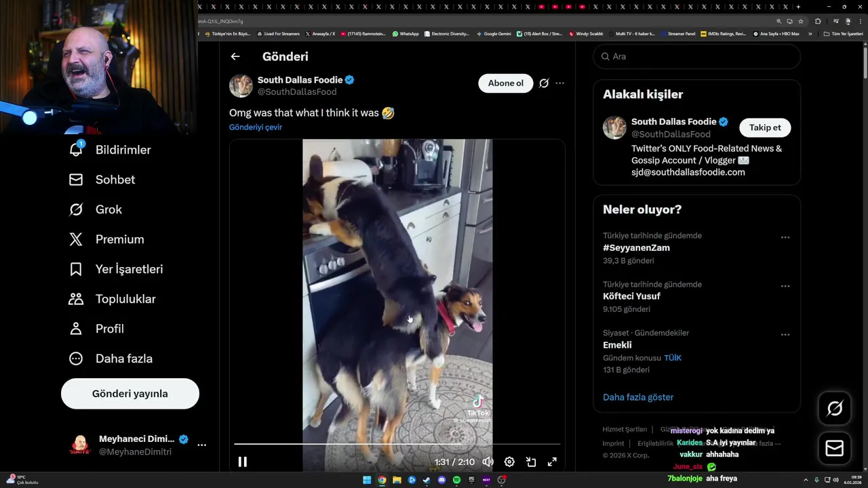This screenshot has width=868, height=488.
Task: Open options for Köfteci Yusuf trend
Action: tap(785, 286)
